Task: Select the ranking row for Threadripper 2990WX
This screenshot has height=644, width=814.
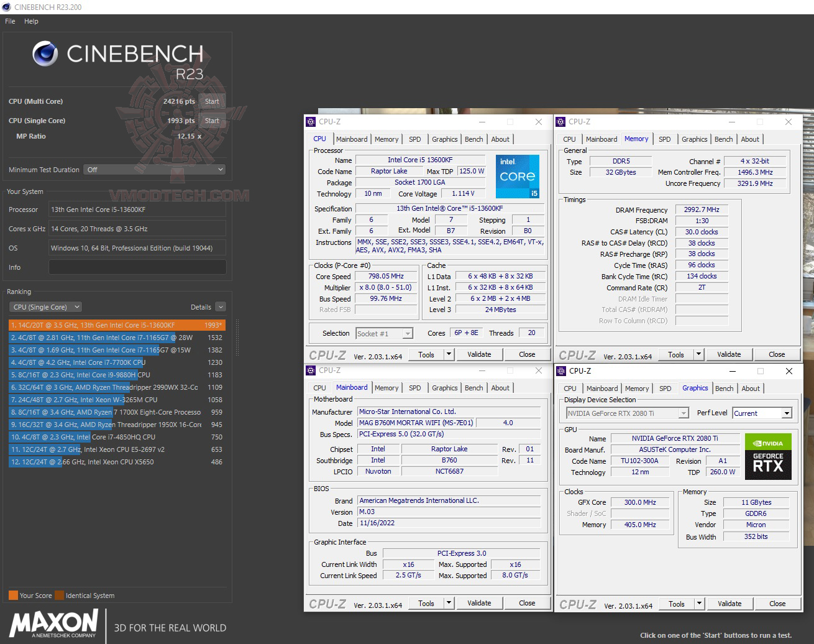Action: 117,387
